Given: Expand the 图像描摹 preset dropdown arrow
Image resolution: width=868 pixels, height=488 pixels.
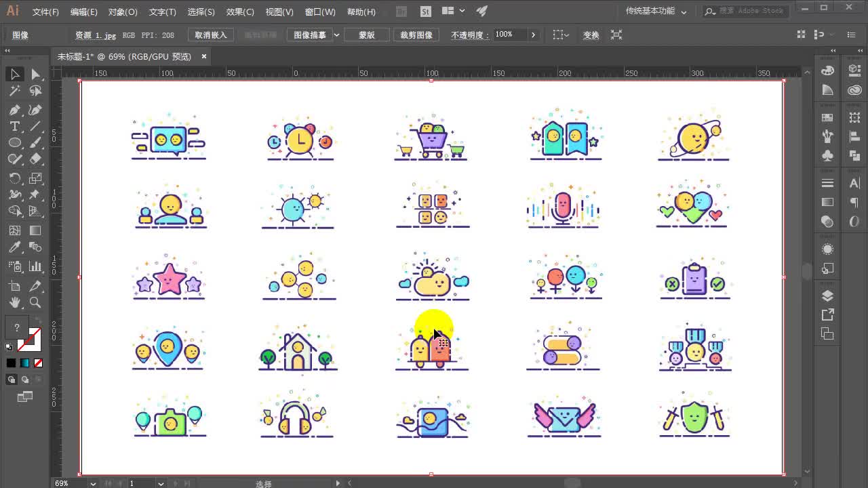Looking at the screenshot, I should (336, 35).
